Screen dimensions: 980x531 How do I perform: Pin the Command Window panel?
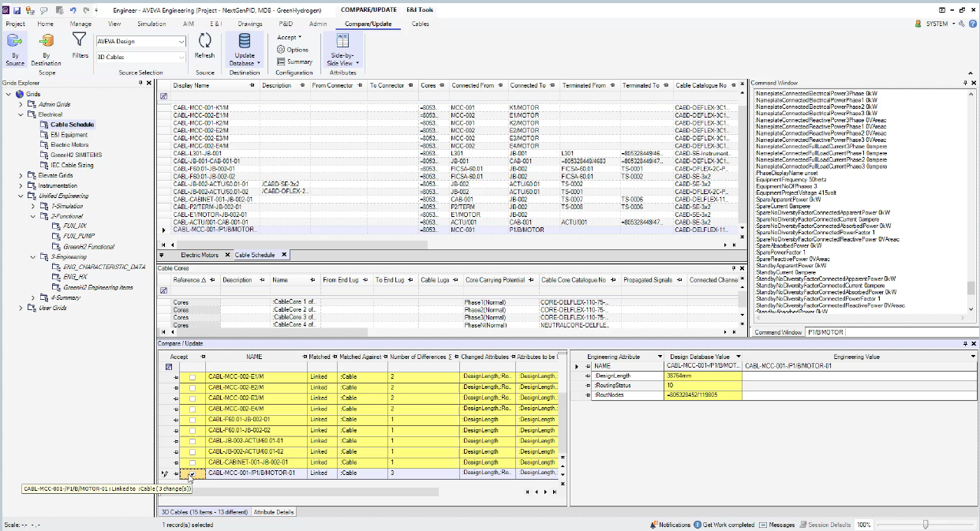coord(964,82)
